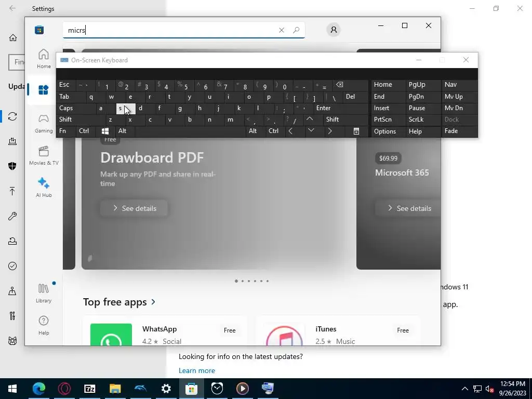Image resolution: width=532 pixels, height=399 pixels.
Task: Open 7-Zip from taskbar
Action: coord(89,389)
